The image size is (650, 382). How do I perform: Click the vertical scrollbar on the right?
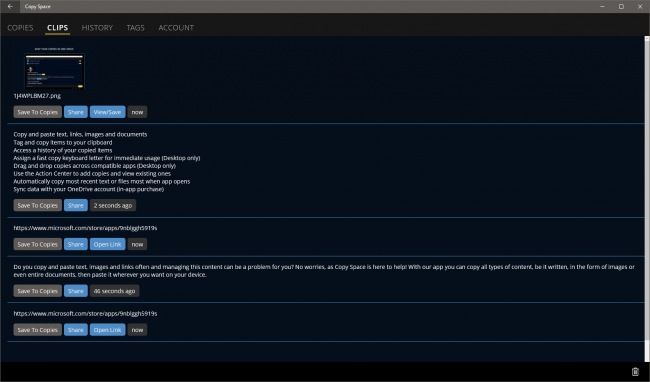pyautogui.click(x=647, y=199)
